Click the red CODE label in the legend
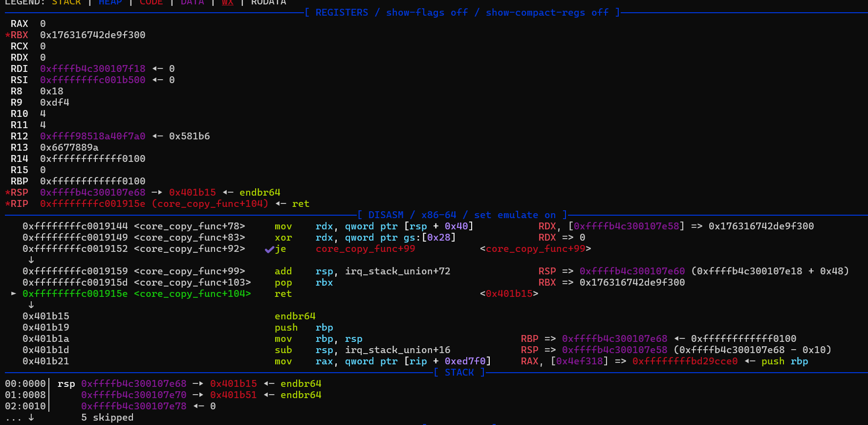Screen dimensions: 868x425 click(151, 2)
